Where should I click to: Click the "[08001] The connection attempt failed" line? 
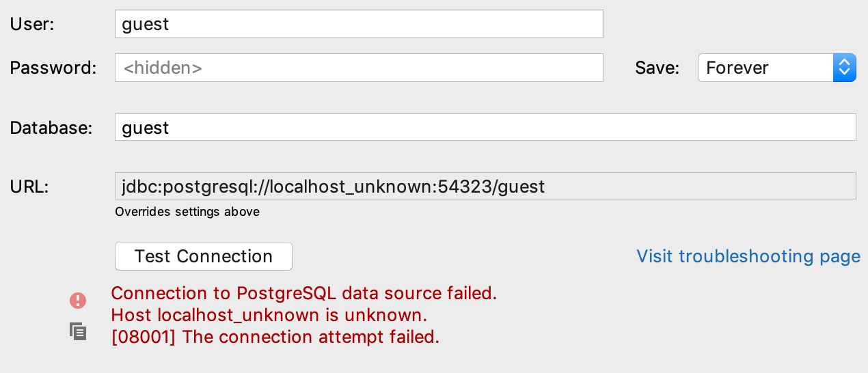(275, 337)
